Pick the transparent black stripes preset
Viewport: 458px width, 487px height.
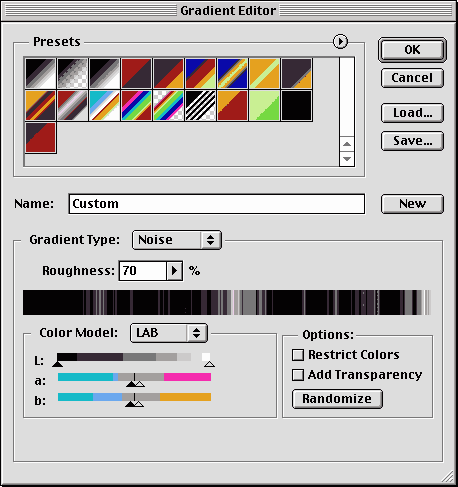click(x=200, y=106)
